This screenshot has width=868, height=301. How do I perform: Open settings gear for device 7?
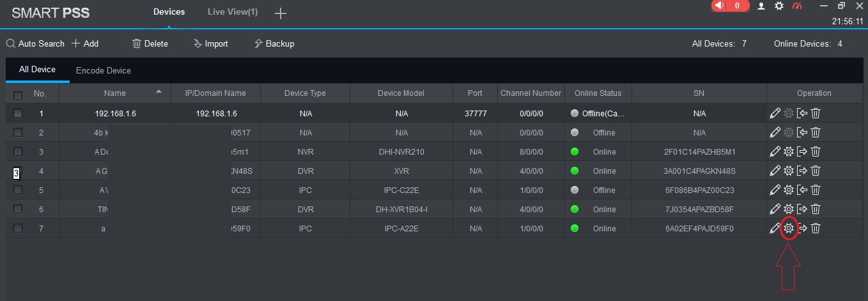click(789, 228)
